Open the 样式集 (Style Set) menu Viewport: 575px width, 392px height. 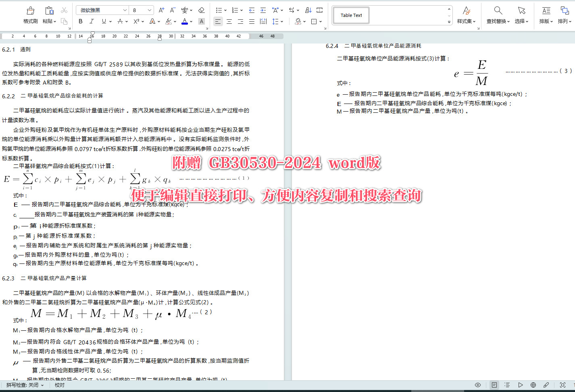pos(466,15)
